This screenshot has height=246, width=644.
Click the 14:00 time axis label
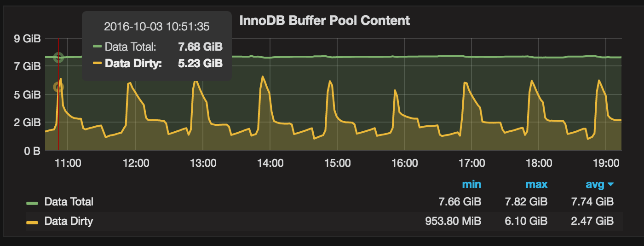[270, 163]
